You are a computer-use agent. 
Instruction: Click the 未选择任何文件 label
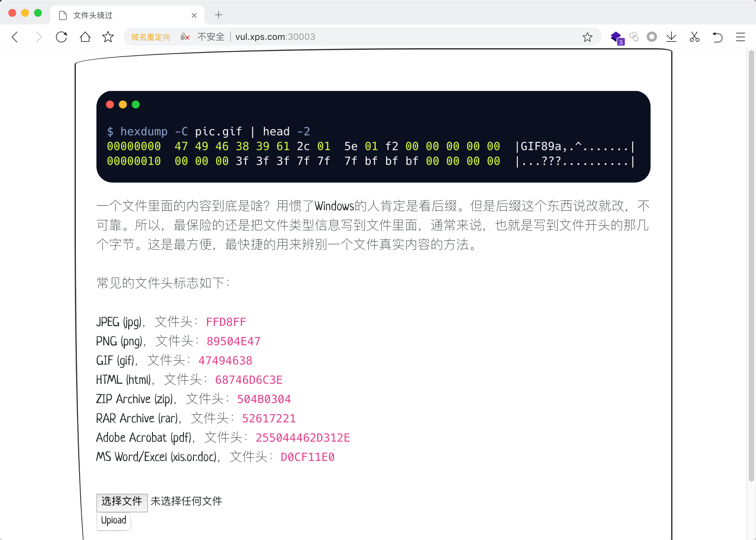(x=186, y=501)
